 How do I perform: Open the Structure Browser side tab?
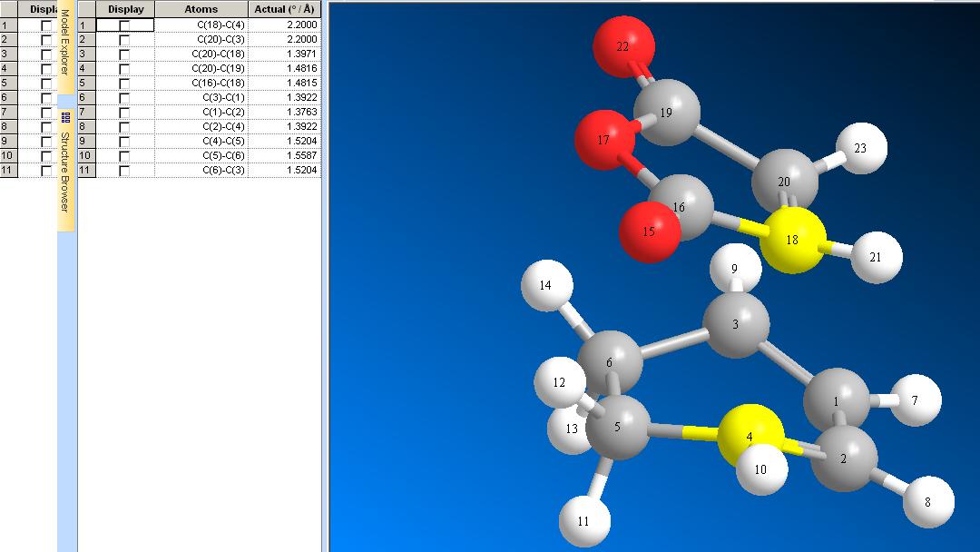pyautogui.click(x=65, y=172)
